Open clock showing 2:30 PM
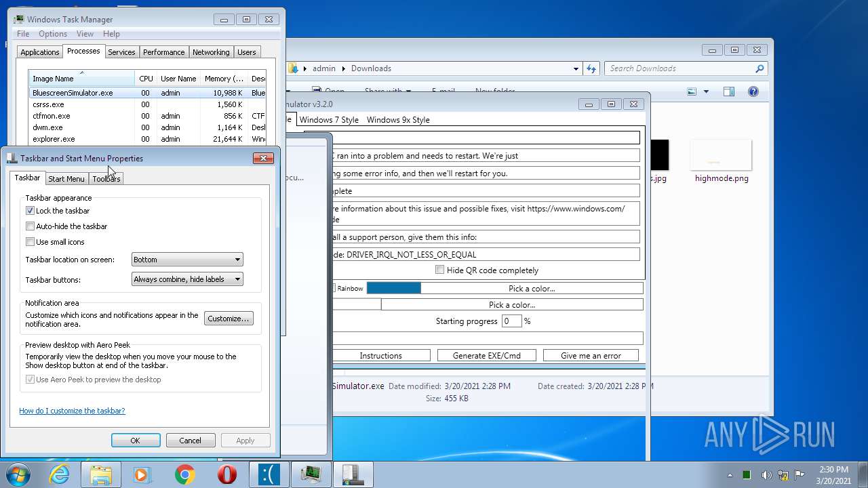Image resolution: width=868 pixels, height=488 pixels. [x=833, y=475]
